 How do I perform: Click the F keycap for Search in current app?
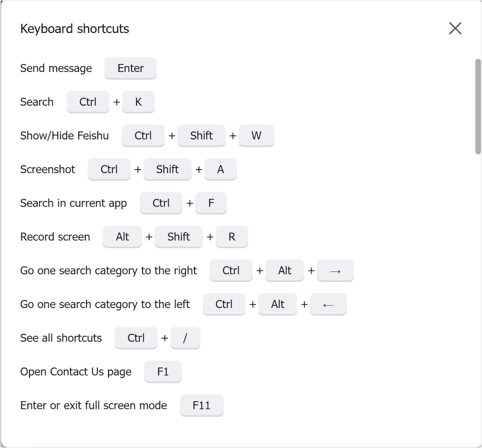211,203
